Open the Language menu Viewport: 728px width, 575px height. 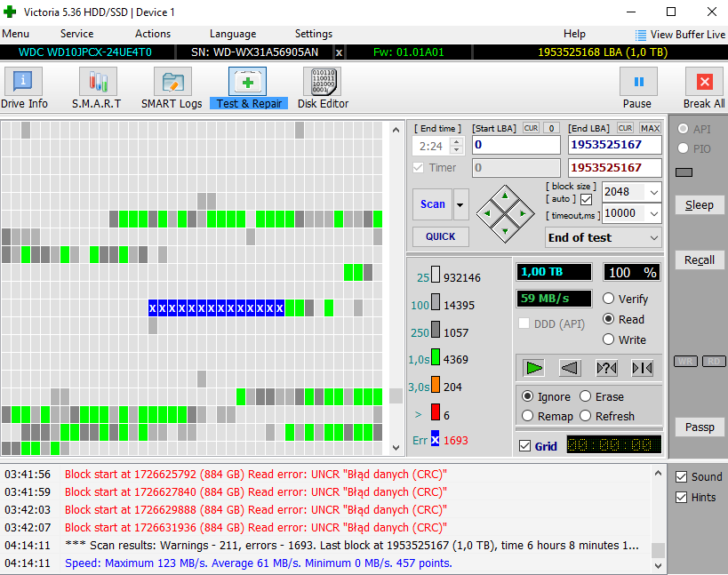click(x=233, y=34)
